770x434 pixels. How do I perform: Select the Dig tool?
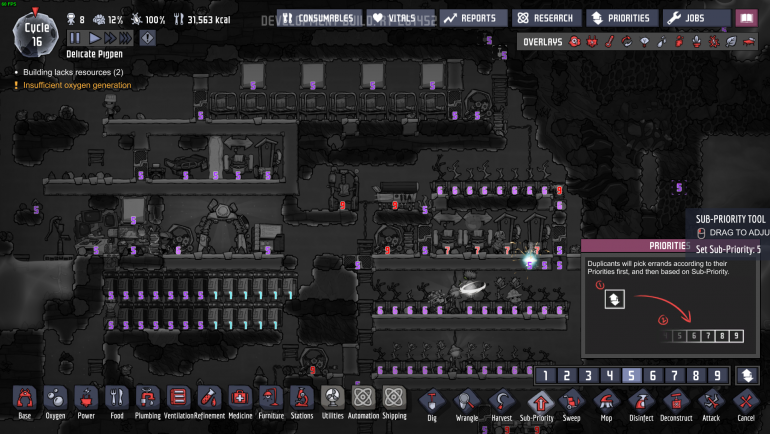(x=432, y=406)
